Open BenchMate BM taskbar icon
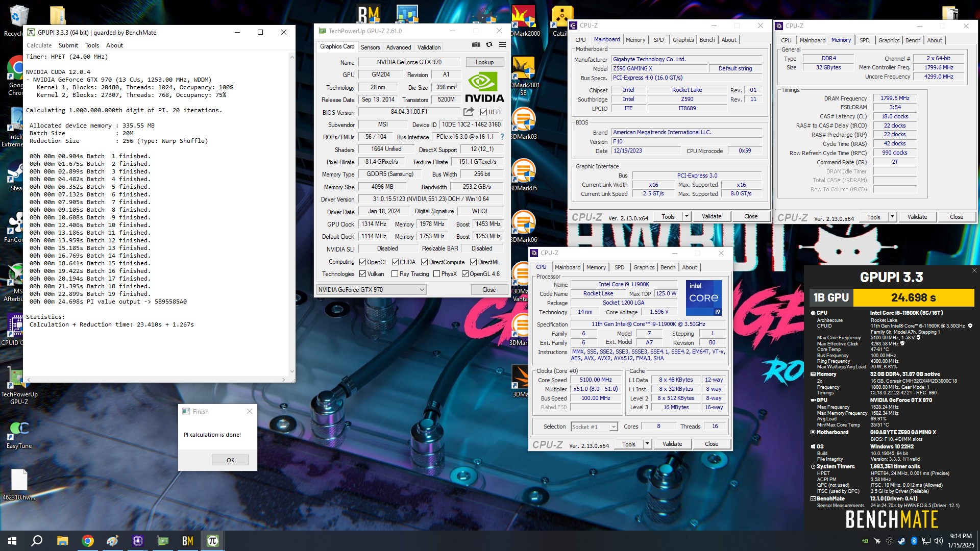Viewport: 980px width, 551px height. click(188, 541)
